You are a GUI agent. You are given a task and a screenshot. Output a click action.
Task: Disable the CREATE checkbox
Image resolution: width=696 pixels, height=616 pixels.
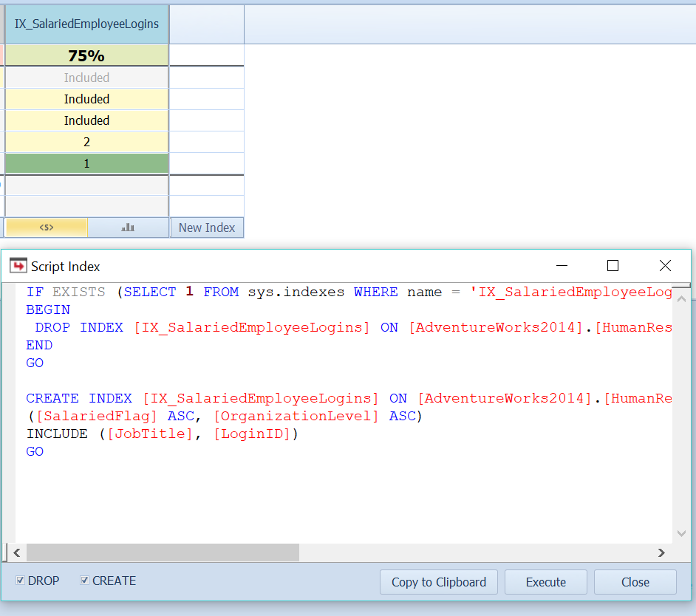83,581
